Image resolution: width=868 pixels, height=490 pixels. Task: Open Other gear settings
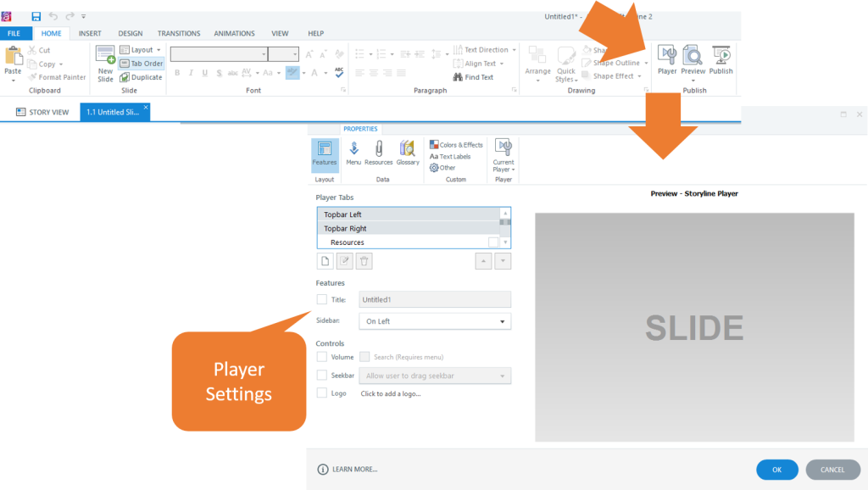tap(442, 168)
